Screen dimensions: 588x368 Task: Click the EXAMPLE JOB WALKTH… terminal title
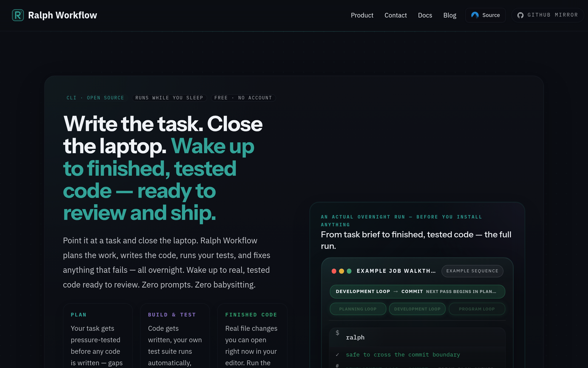tap(396, 271)
